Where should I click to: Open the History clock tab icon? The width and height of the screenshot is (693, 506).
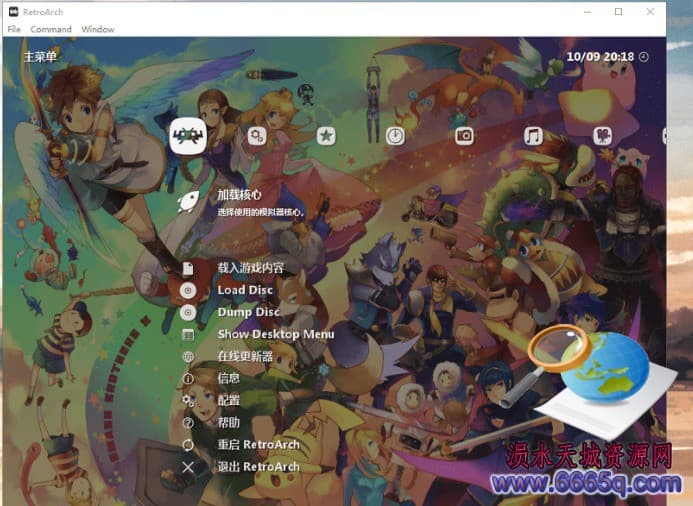[395, 136]
